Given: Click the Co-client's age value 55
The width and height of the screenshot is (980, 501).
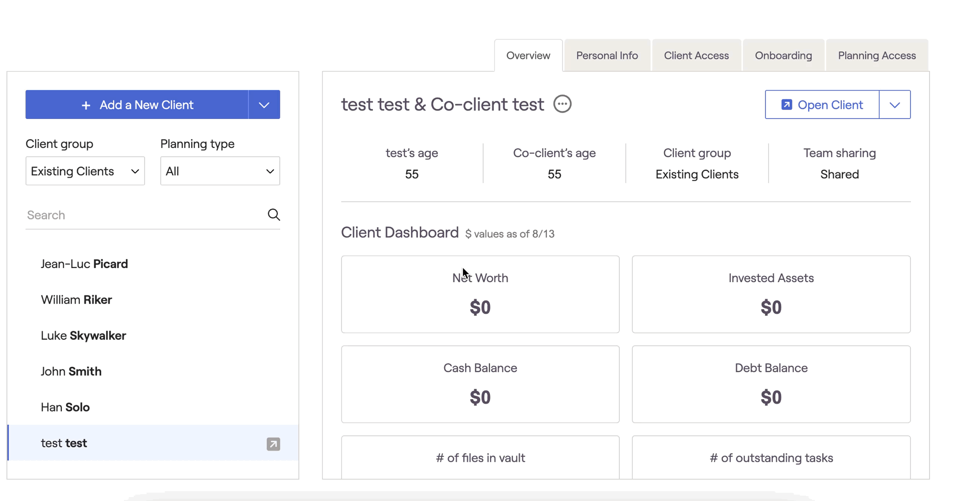Looking at the screenshot, I should pos(554,174).
